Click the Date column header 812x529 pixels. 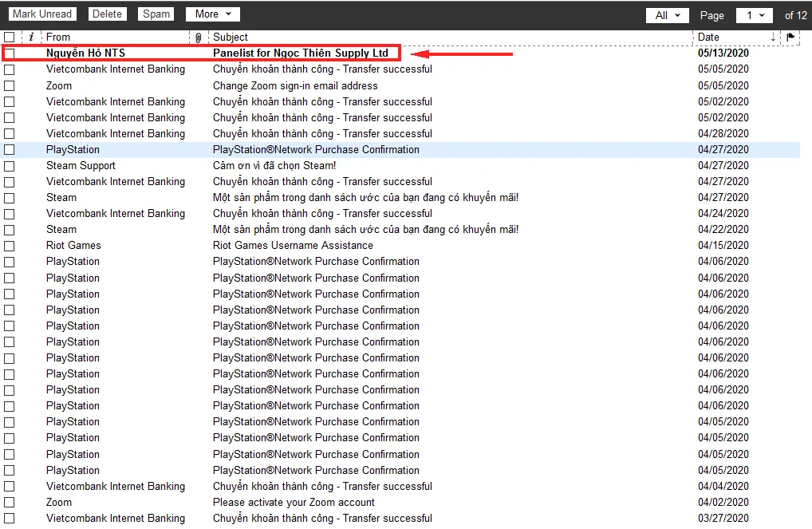click(708, 37)
